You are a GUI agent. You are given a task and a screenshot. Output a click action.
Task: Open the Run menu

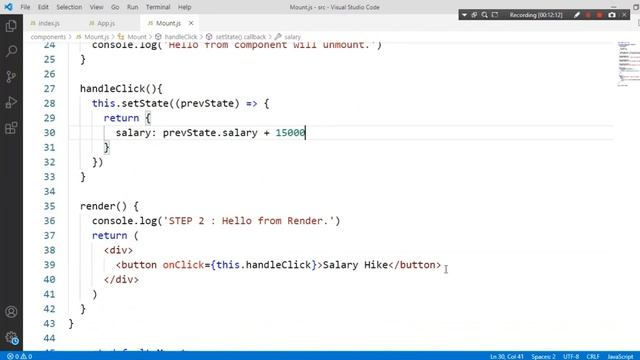point(132,7)
